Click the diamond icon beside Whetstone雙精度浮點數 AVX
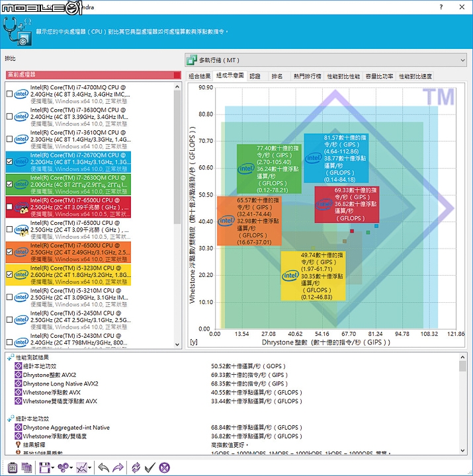The width and height of the screenshot is (473, 476). [19, 401]
